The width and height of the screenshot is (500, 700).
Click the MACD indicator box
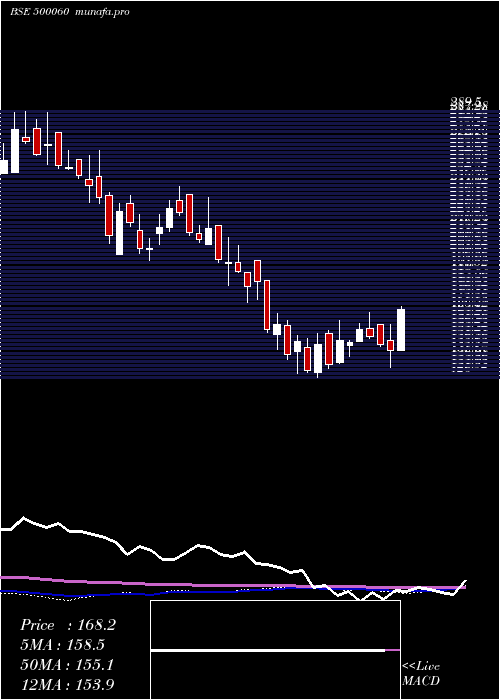click(275, 650)
